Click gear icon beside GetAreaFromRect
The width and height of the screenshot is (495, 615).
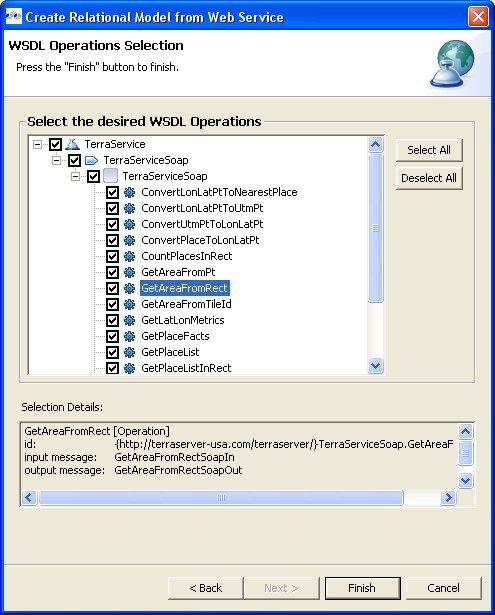(x=129, y=288)
